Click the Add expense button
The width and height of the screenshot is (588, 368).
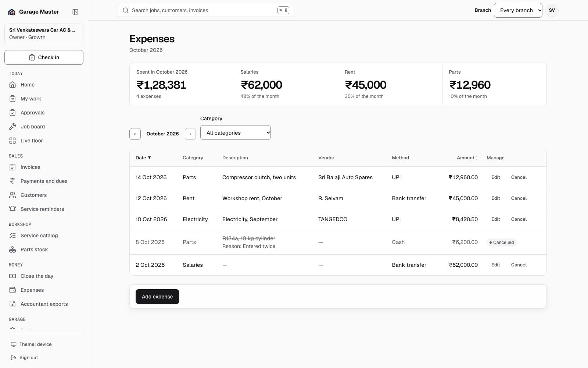pyautogui.click(x=157, y=297)
